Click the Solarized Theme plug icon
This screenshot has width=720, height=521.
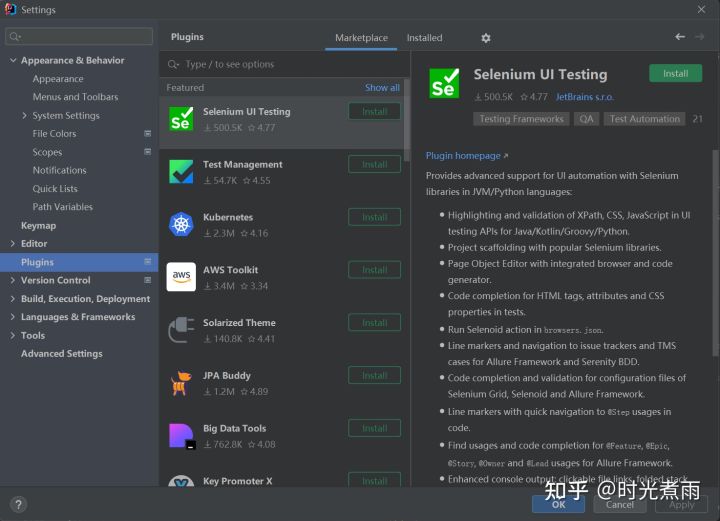pos(181,330)
